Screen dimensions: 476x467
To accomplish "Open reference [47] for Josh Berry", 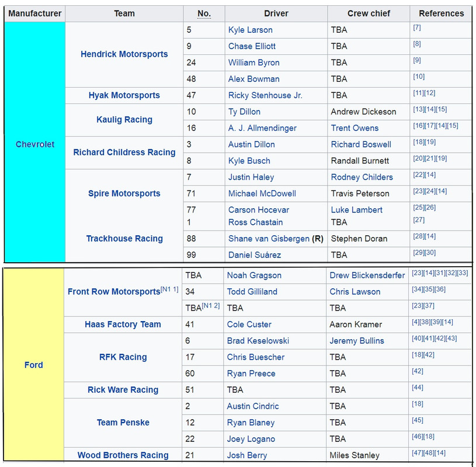I will click(418, 453).
